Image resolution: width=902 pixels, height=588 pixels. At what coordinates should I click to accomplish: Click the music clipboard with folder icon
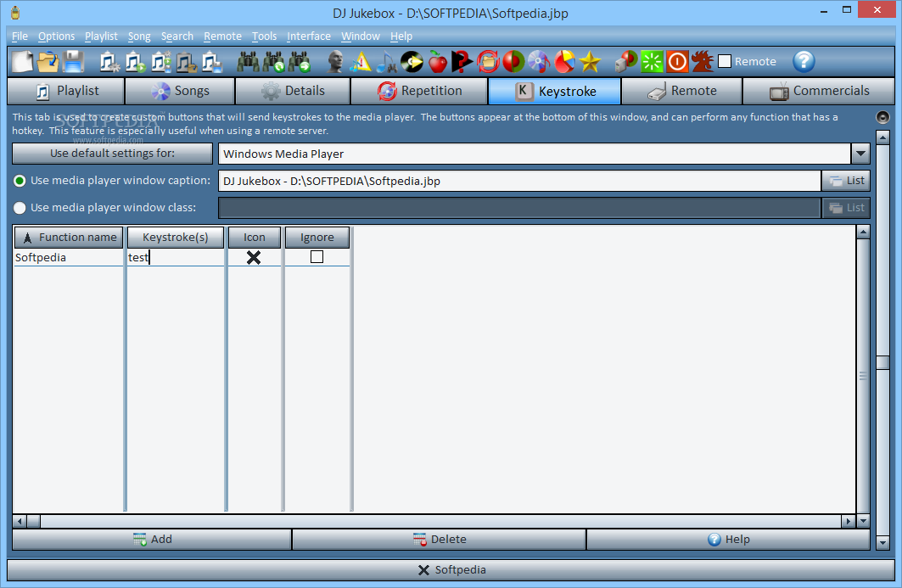187,62
